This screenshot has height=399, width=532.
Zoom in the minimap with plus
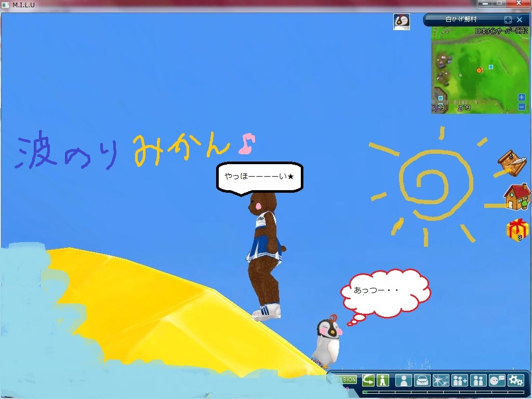(522, 98)
